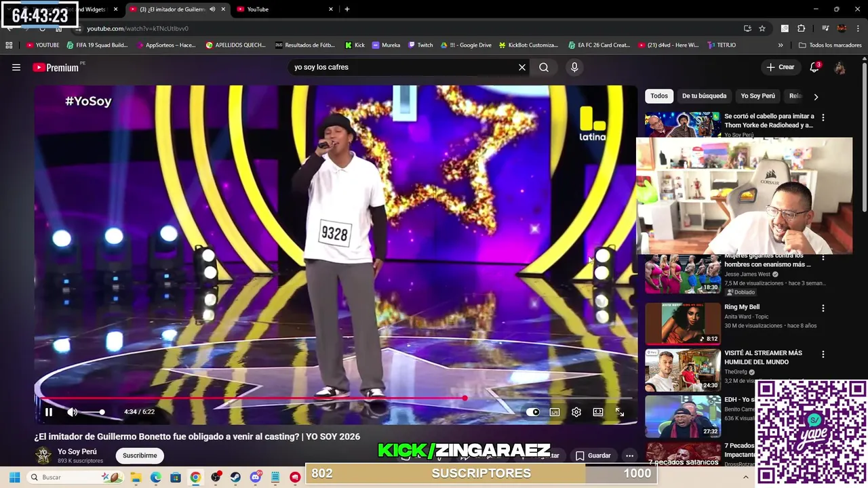Open the YOUTUBE bookmark
Screen dimensions: 868x488
click(x=43, y=45)
